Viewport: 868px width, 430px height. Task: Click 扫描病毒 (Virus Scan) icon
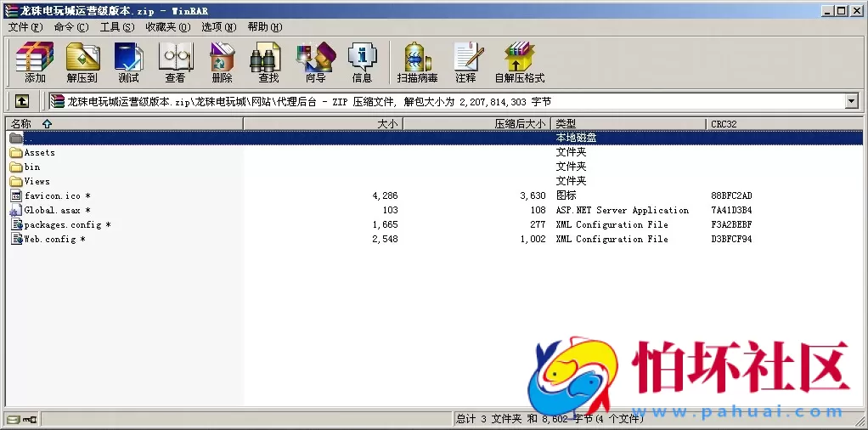[417, 62]
